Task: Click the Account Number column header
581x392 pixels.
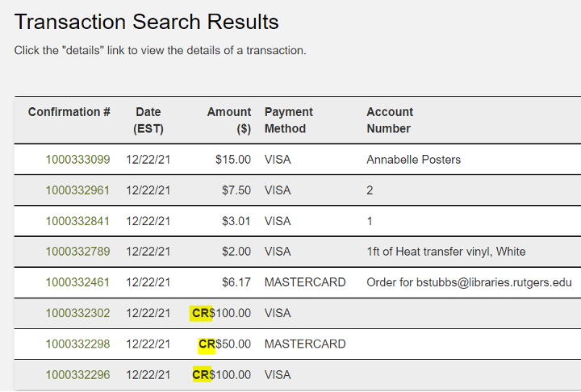Action: pos(390,120)
